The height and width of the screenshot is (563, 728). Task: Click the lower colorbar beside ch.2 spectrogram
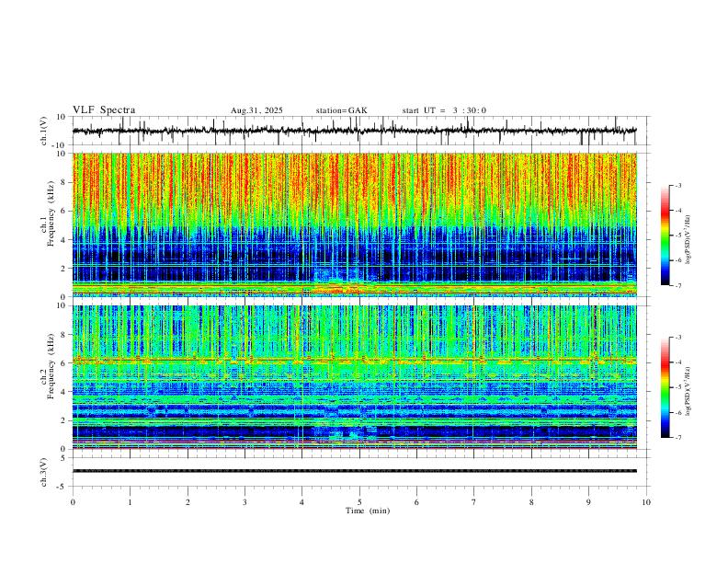(x=665, y=387)
